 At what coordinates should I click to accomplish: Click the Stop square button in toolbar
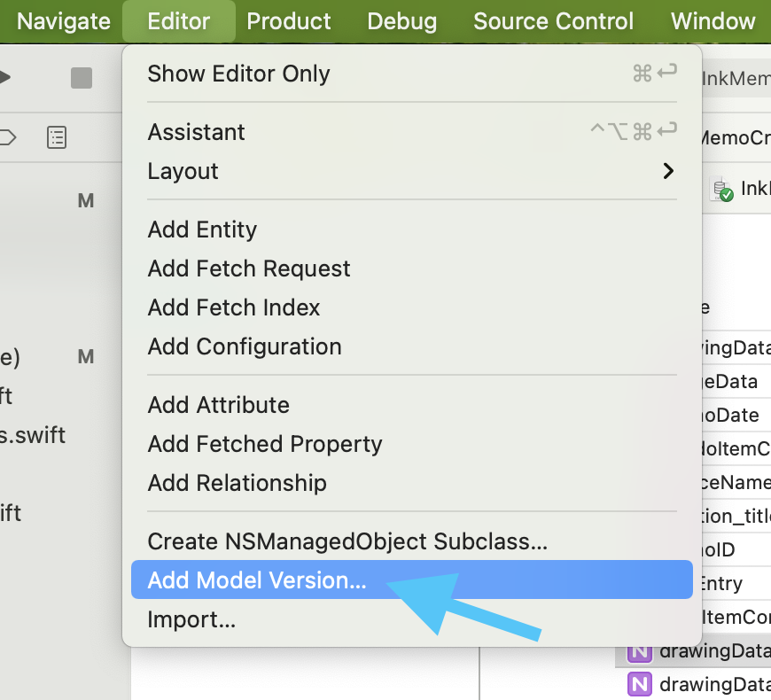[x=82, y=78]
